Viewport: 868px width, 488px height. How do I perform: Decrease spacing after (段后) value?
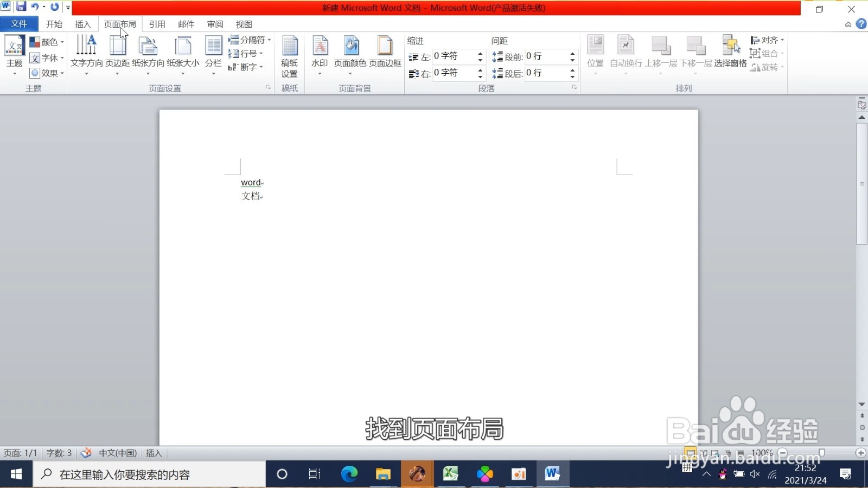(572, 76)
